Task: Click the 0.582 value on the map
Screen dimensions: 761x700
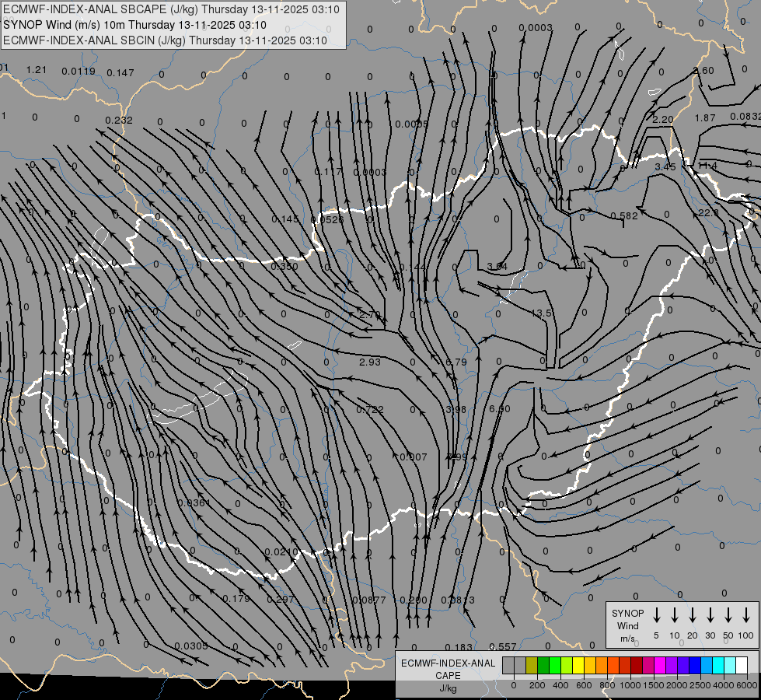Action: [x=624, y=215]
